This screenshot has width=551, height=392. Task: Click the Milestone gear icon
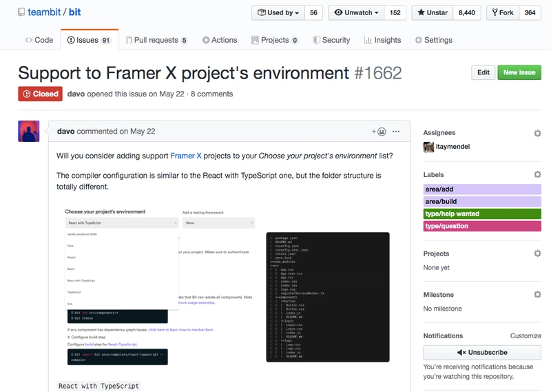coord(537,295)
